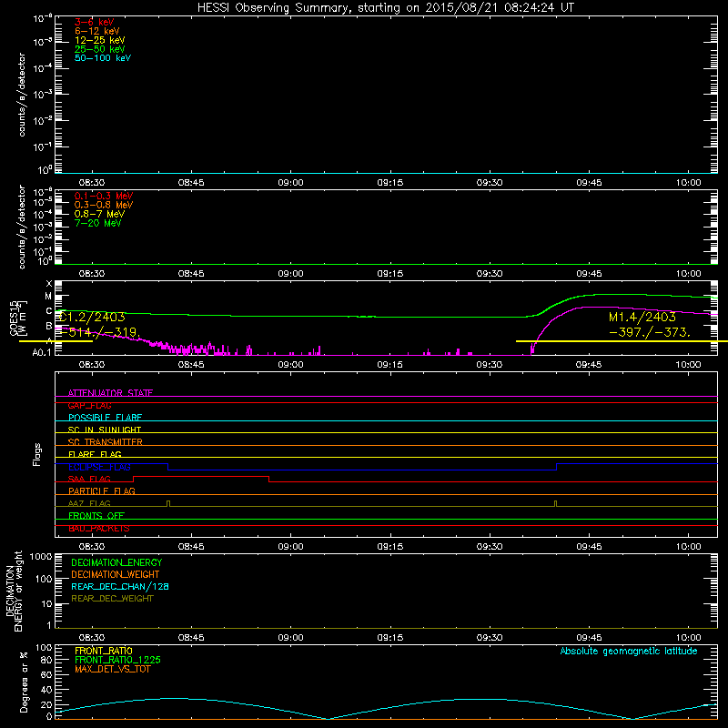Viewport: 728px width, 728px height.
Task: Click the SAA_FLAG label
Action: [x=89, y=479]
